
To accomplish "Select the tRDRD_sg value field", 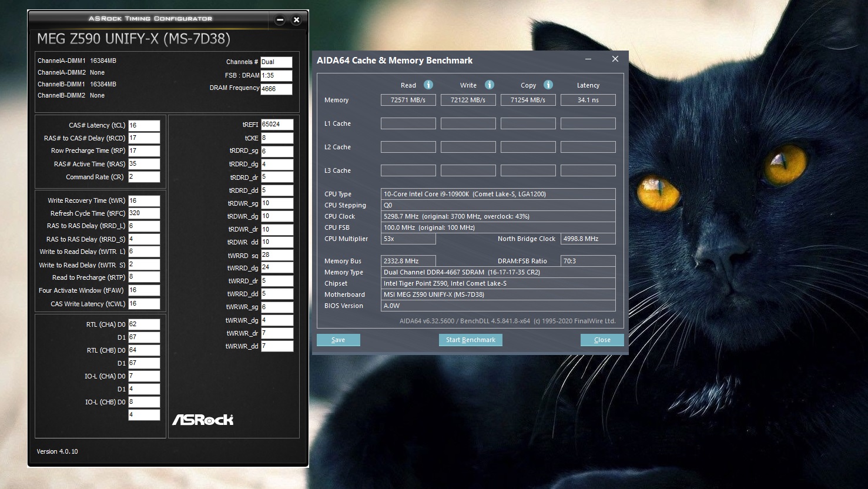I will click(x=277, y=151).
